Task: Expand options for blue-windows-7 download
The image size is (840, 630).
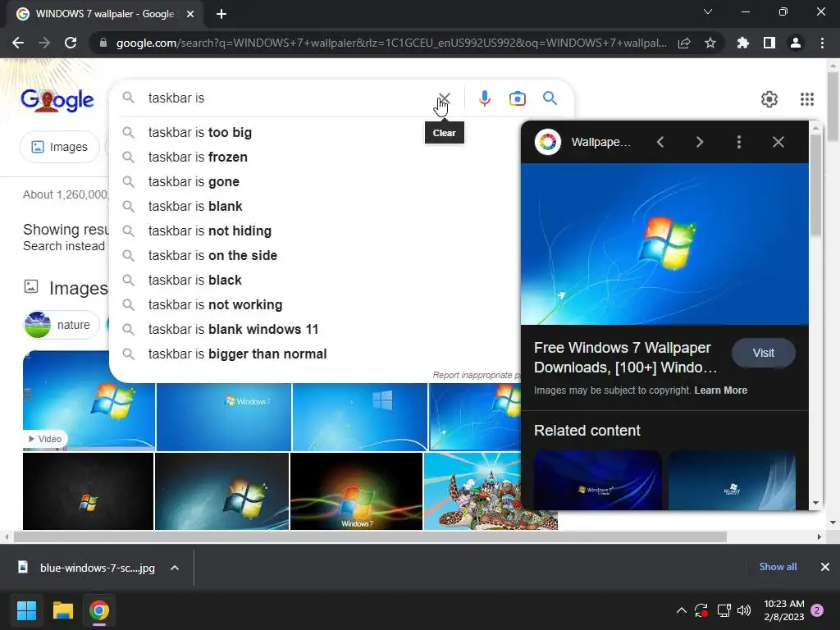Action: tap(175, 568)
